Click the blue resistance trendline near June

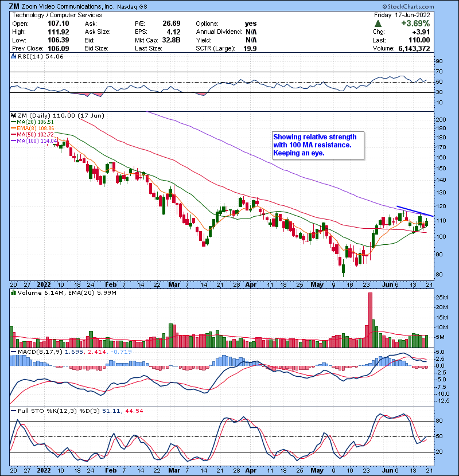pyautogui.click(x=415, y=211)
